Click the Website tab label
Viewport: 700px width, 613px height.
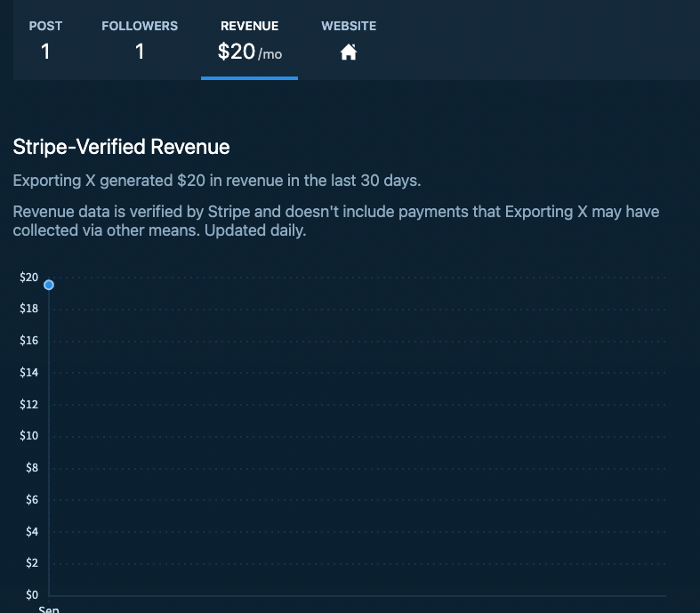click(x=349, y=27)
